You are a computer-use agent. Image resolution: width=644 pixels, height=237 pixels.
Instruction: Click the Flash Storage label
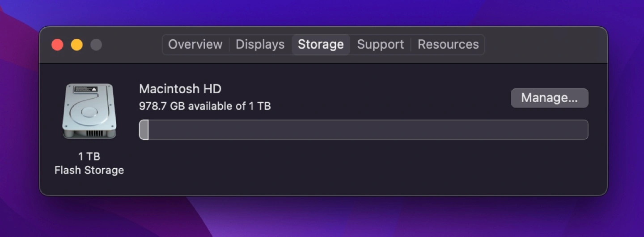(x=89, y=170)
